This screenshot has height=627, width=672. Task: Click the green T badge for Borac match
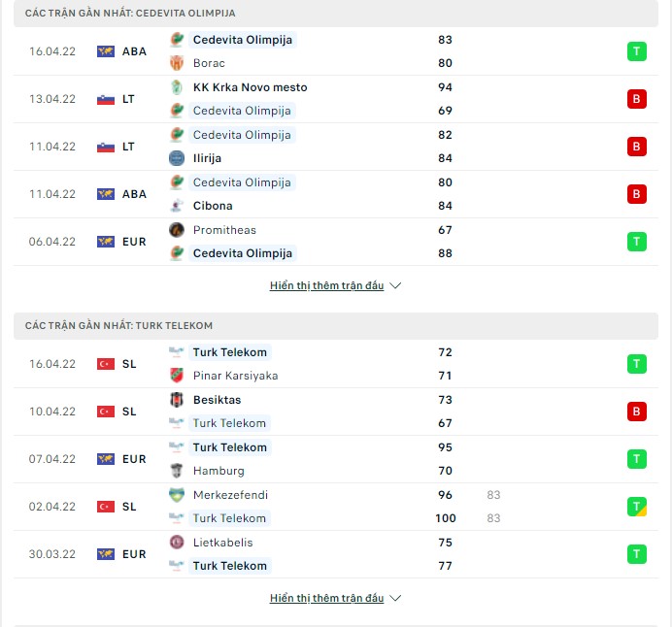[x=636, y=51]
